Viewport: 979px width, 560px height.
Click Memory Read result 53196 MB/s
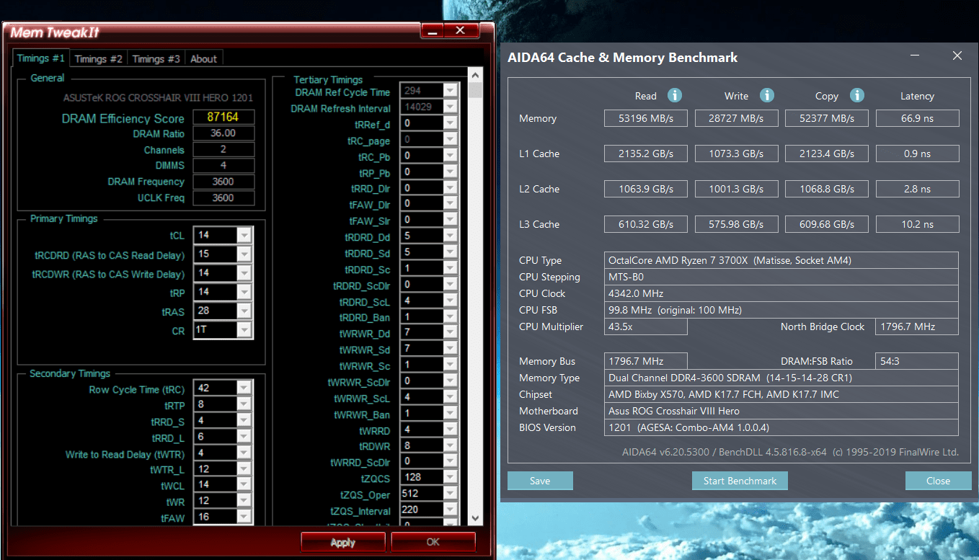coord(646,118)
